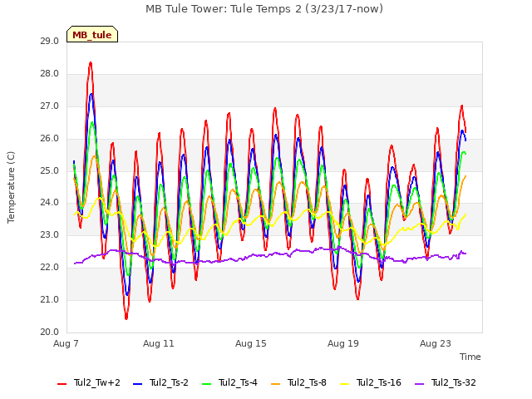
Task: Click the Aug 7 x-axis tick label
Action: [66, 343]
